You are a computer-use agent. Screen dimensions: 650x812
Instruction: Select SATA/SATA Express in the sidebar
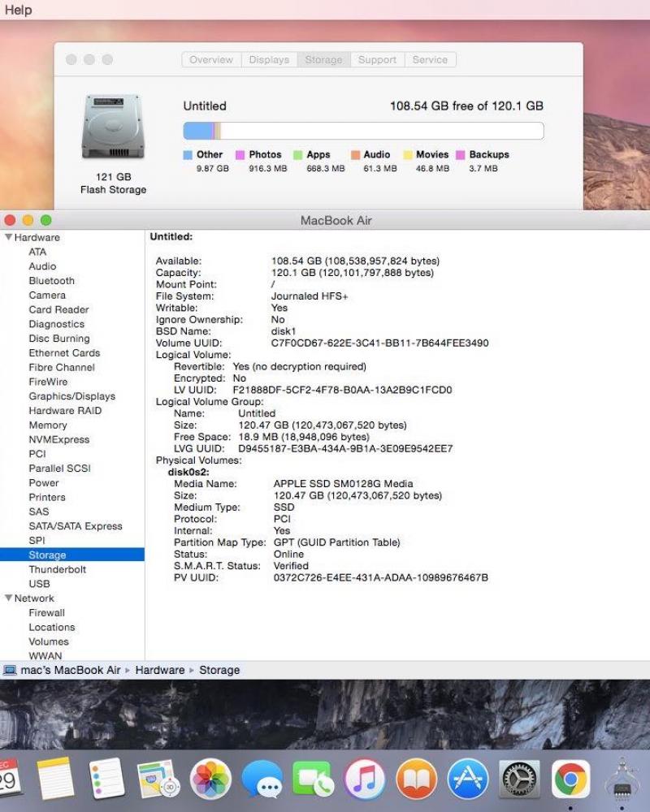click(x=76, y=526)
